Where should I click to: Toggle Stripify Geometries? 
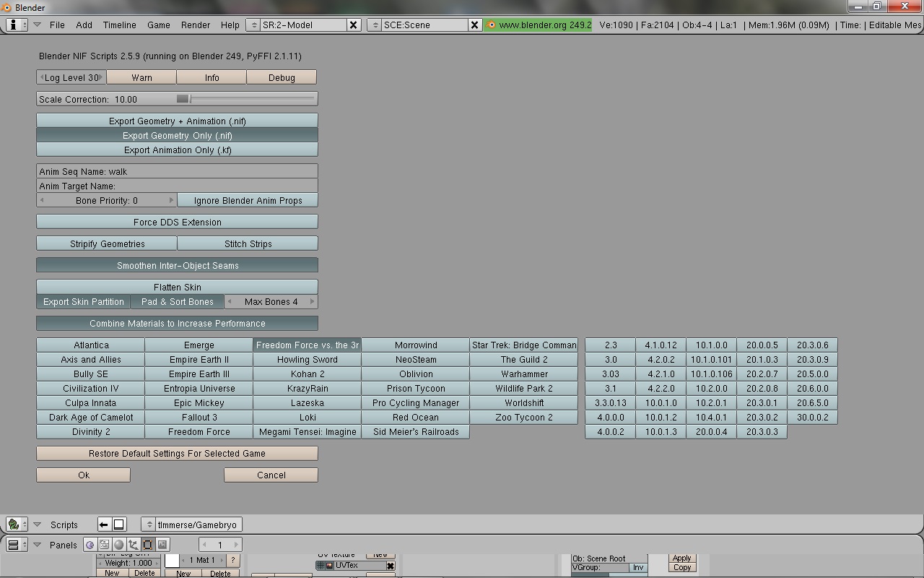107,243
